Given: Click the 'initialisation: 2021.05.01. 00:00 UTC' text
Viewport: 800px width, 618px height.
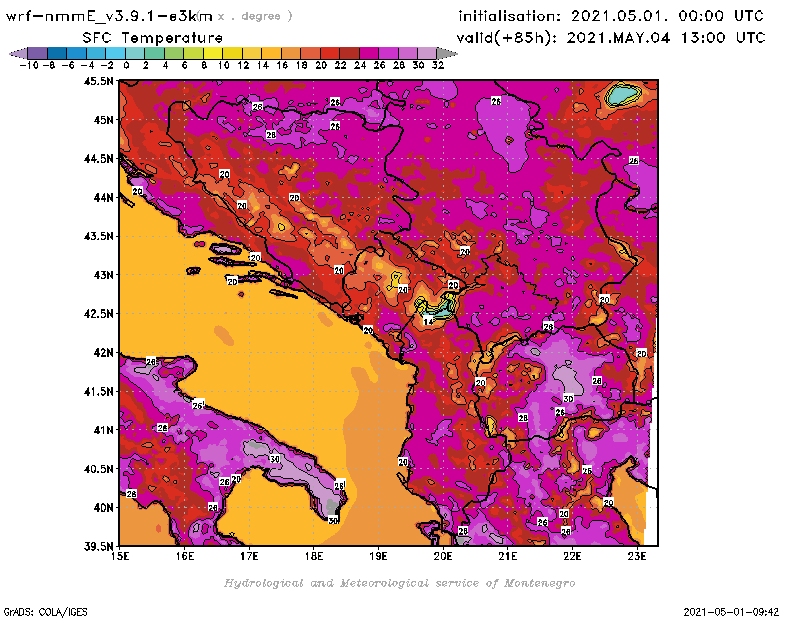Looking at the screenshot, I should [x=611, y=16].
